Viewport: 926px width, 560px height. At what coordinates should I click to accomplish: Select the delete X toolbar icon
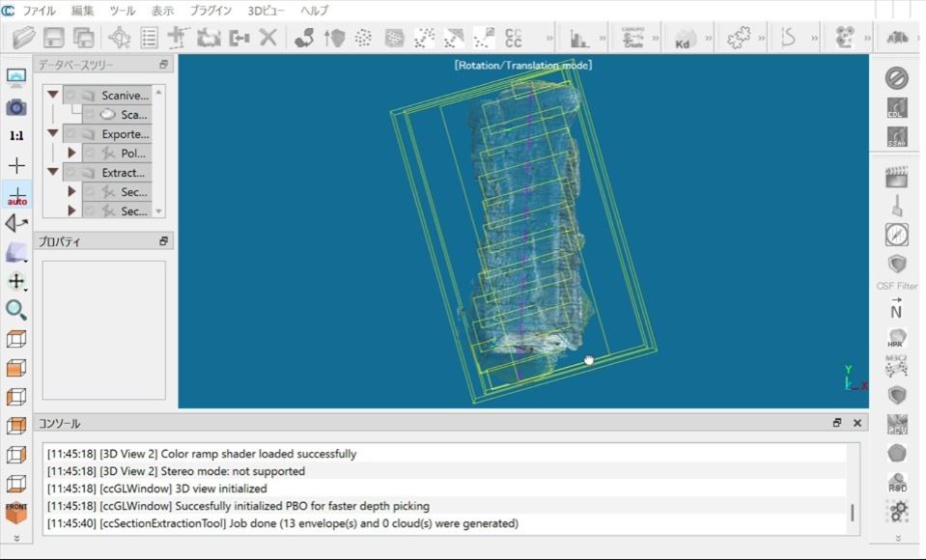pos(267,39)
